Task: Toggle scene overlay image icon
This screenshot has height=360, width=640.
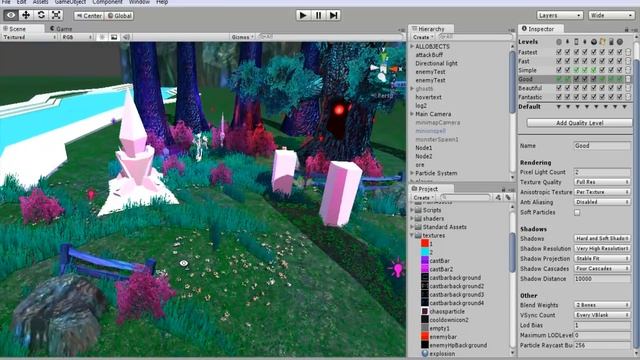Action: coord(114,37)
